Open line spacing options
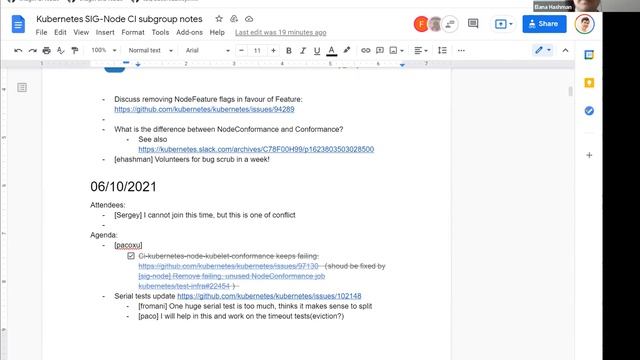640x360 pixels. coord(442,51)
